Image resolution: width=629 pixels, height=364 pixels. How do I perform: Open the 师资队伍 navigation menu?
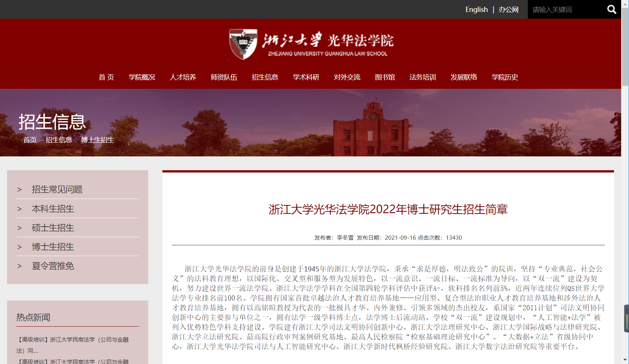224,77
